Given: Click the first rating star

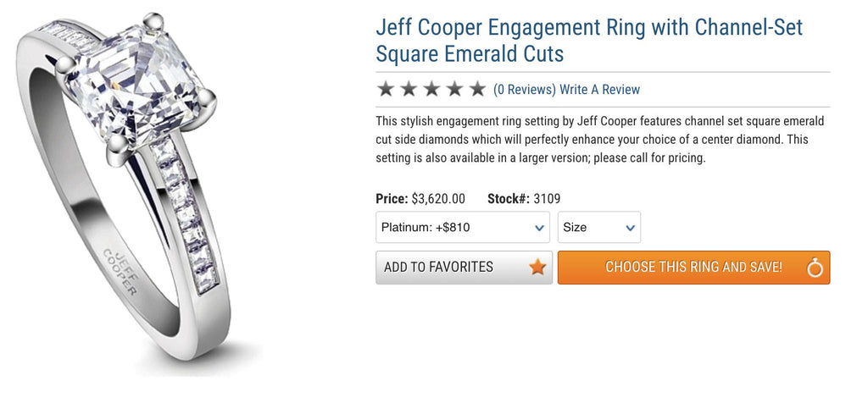Looking at the screenshot, I should 386,89.
